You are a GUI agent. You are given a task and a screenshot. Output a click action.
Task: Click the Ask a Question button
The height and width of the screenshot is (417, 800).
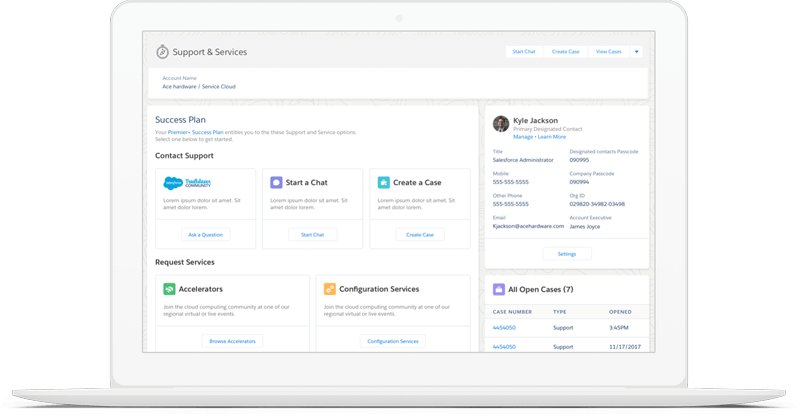pyautogui.click(x=206, y=235)
